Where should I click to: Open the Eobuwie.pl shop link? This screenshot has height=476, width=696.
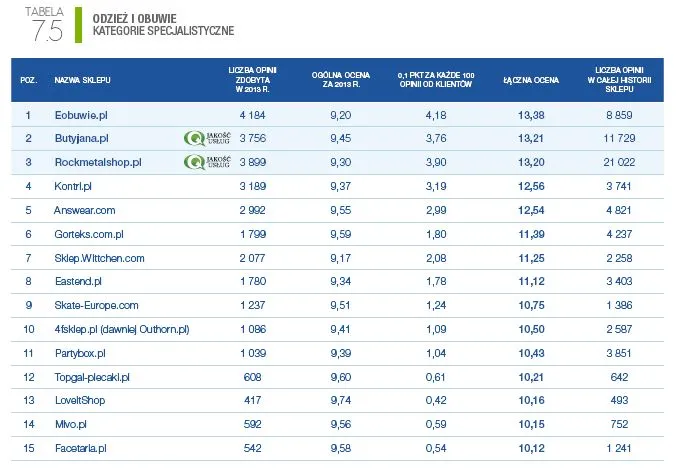coord(80,115)
